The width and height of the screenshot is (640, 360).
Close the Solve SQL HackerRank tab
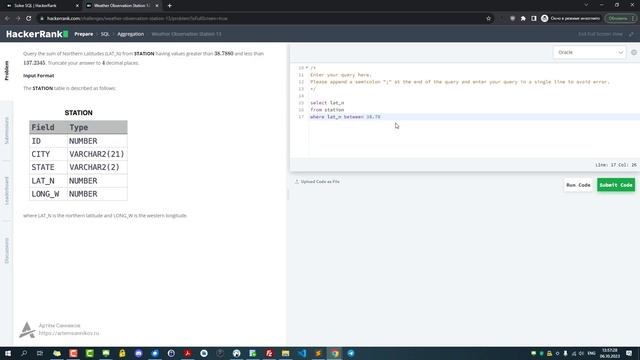78,6
